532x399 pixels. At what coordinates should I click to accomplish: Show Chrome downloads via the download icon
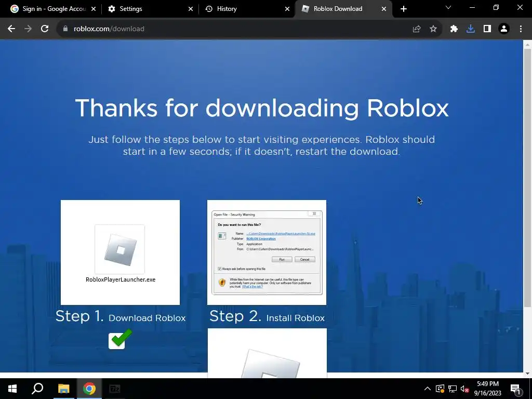tap(471, 29)
